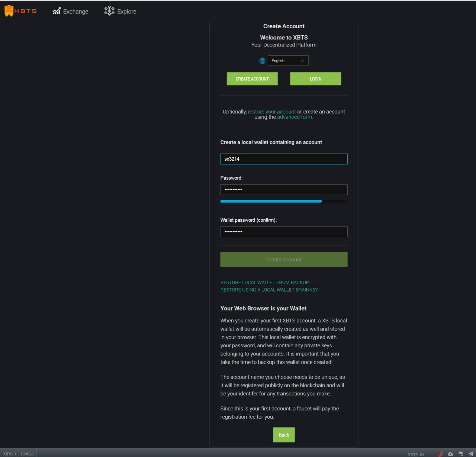The width and height of the screenshot is (476, 457).
Task: Open the English language dropdown
Action: coord(288,61)
